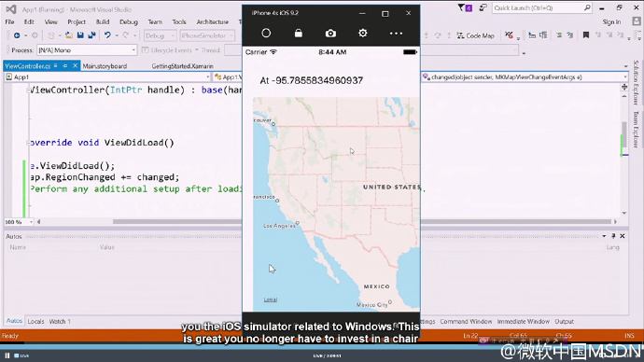This screenshot has width=644, height=362.
Task: Tap the simulator home button icon
Action: (x=266, y=34)
